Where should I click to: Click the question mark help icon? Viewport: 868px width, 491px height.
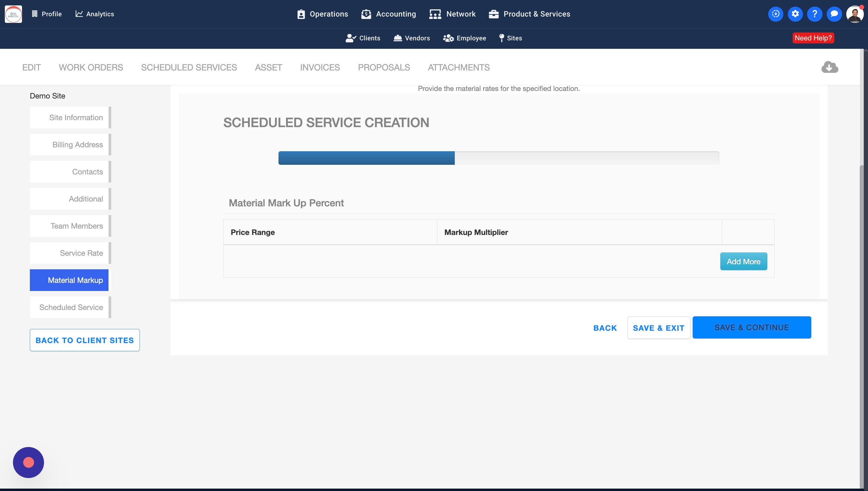(x=815, y=14)
